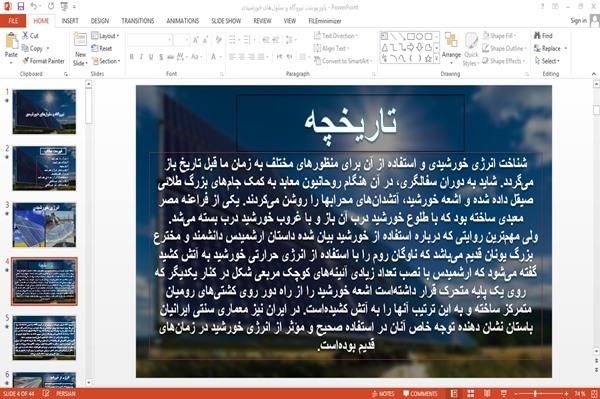
Task: Open the REVIEW tab
Action: click(262, 21)
